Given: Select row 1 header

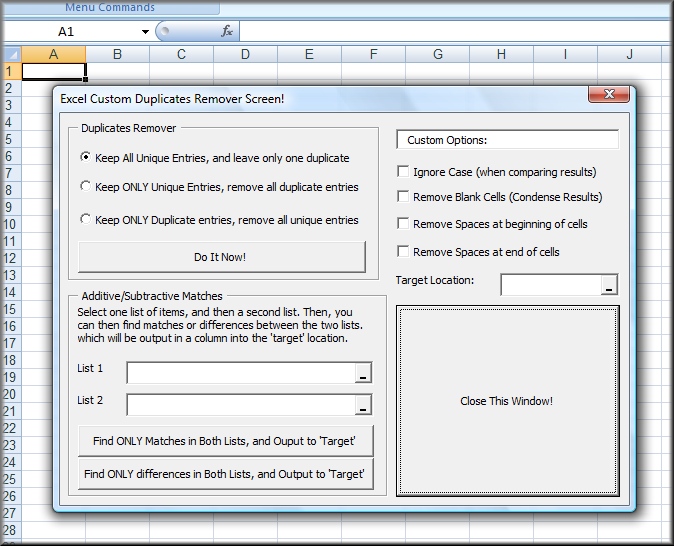Looking at the screenshot, I should coord(12,71).
